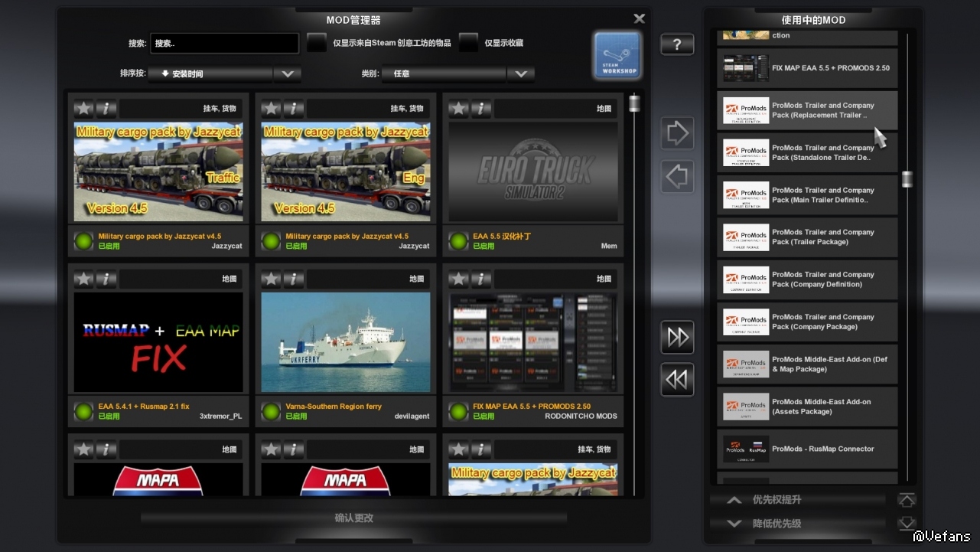Toggle green status light on Military cargo 'Traffic' card
This screenshot has height=552, width=980.
tap(83, 241)
